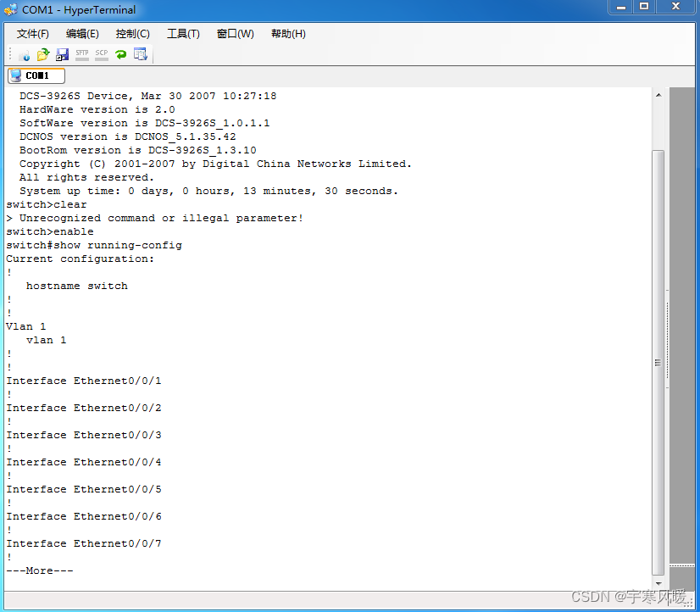Click 'Interface Ethernet0/0/2' line
This screenshot has height=612, width=700.
84,408
